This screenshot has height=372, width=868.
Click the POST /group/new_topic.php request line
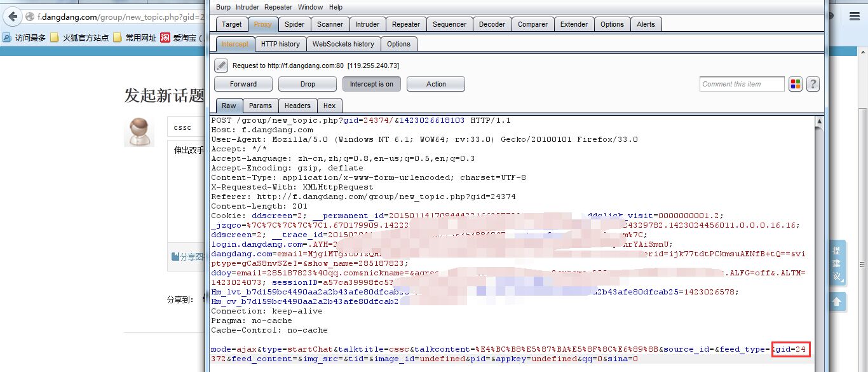click(361, 120)
